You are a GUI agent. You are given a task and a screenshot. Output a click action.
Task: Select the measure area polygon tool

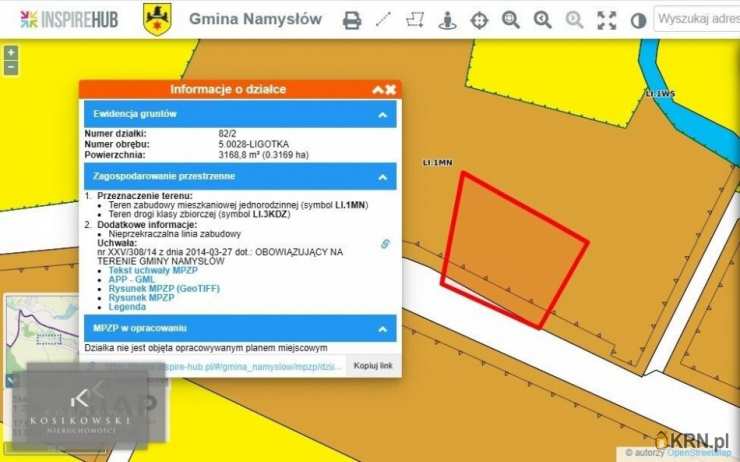point(415,20)
